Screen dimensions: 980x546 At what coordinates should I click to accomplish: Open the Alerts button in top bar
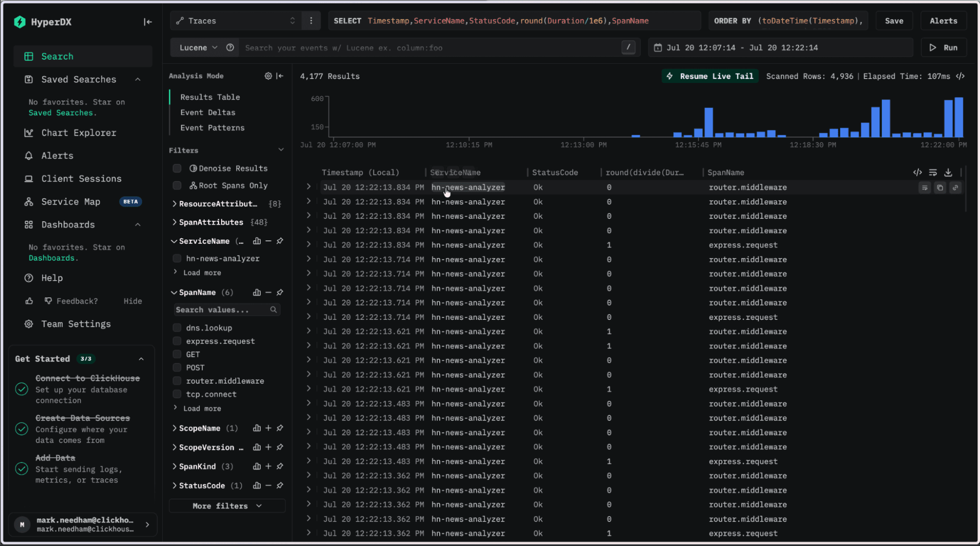pos(943,21)
